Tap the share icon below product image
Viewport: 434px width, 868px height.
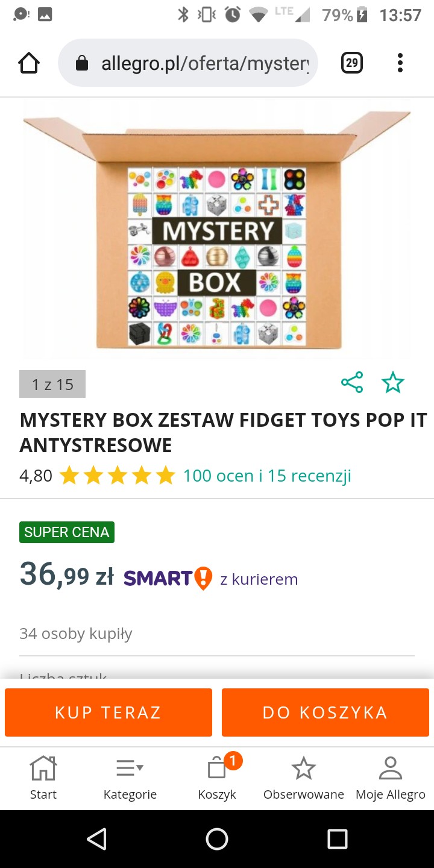coord(352,383)
